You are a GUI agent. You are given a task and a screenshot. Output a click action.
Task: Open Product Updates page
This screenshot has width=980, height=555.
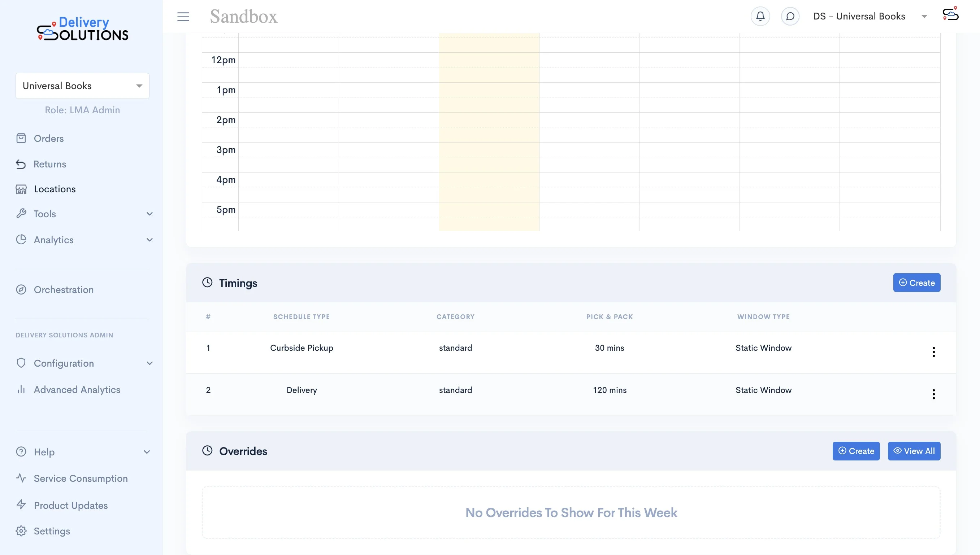pos(70,506)
